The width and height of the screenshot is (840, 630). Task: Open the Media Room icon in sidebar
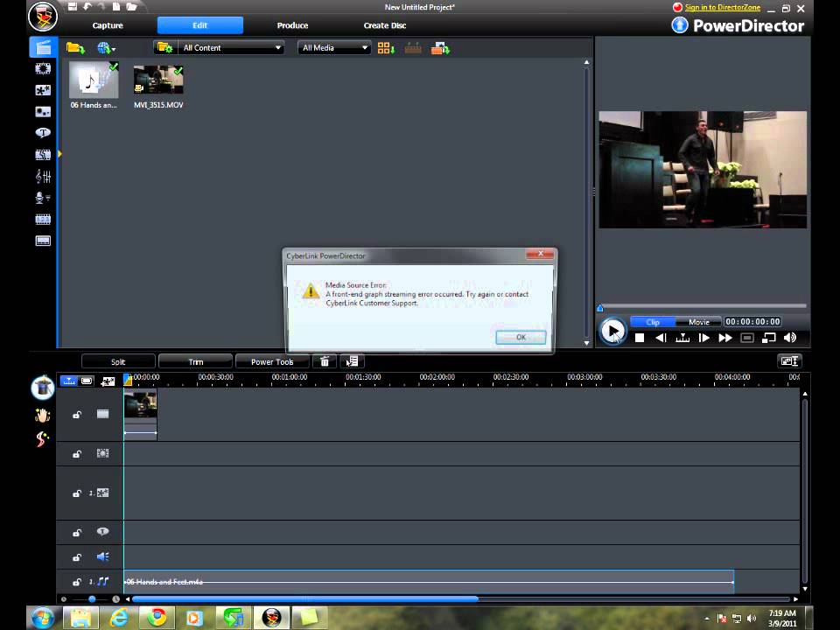pyautogui.click(x=43, y=47)
